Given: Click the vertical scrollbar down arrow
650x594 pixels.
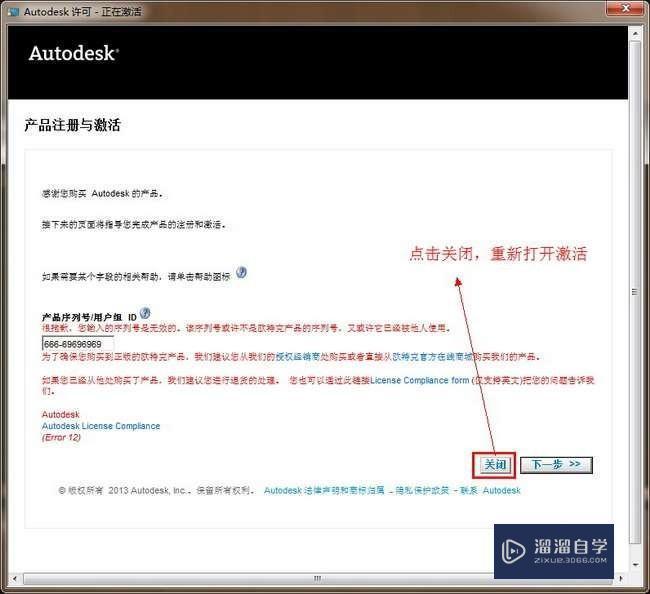Looking at the screenshot, I should point(635,565).
